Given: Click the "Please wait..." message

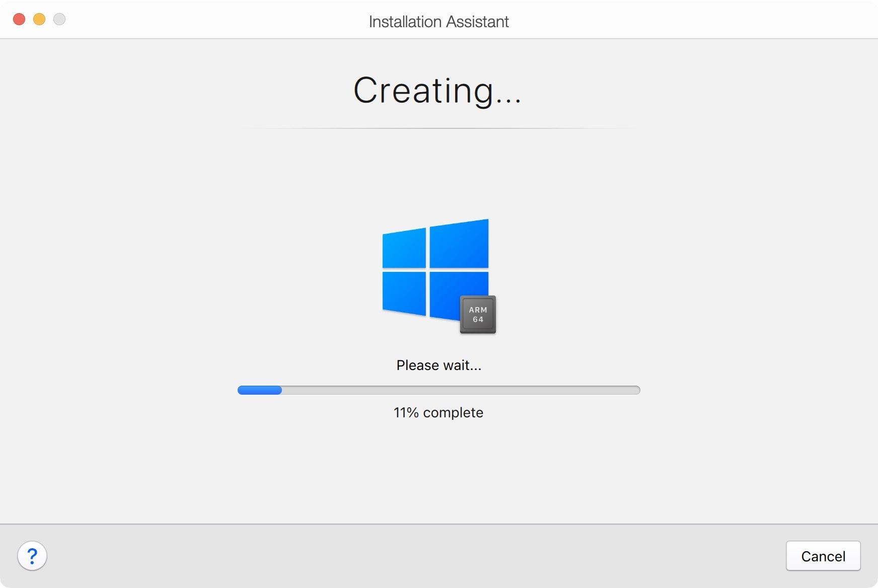Looking at the screenshot, I should tap(439, 365).
